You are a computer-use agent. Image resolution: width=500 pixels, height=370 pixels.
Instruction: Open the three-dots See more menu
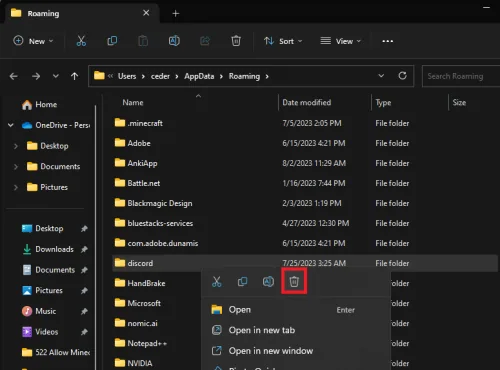coord(387,41)
